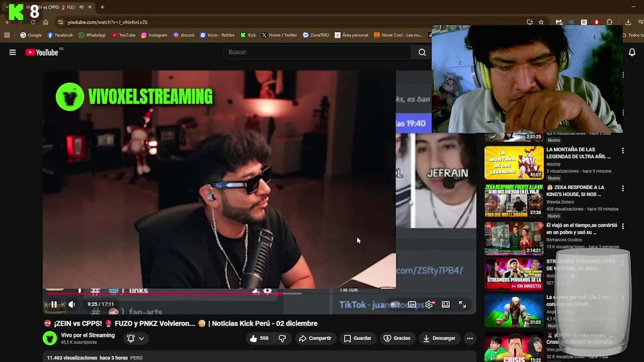644x362 pixels.
Task: Open the Novel Cool bookmark
Action: (x=398, y=35)
